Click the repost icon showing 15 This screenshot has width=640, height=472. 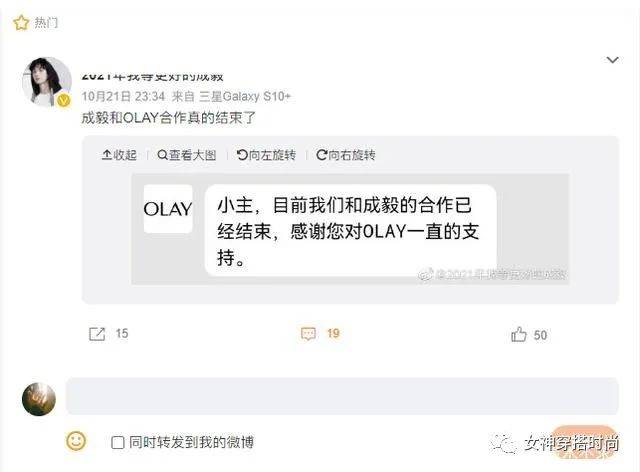[x=97, y=334]
